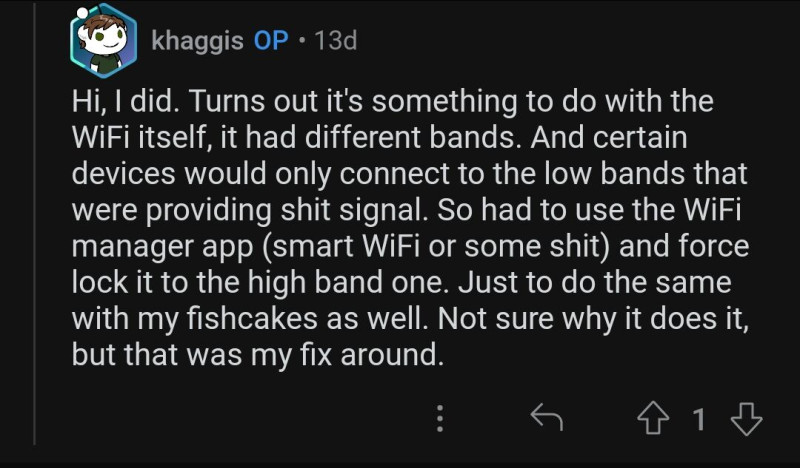Tap the line "lock it to the high band one"

401,283
